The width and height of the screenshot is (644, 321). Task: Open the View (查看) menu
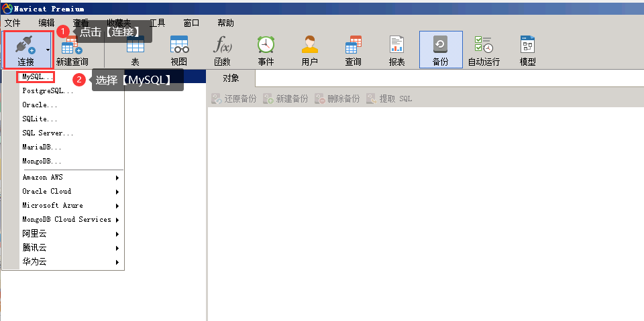click(81, 23)
